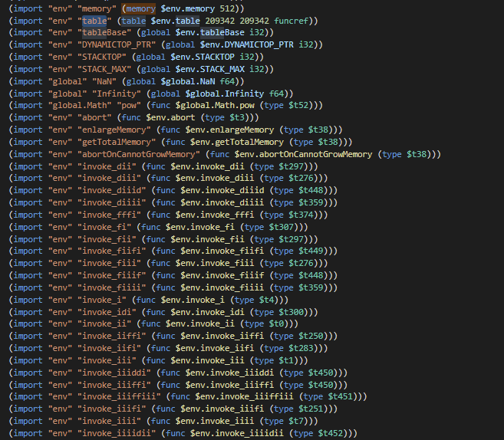The height and width of the screenshot is (440, 504).
Task: Click $env.invoke_fiiif identifier
Action: [x=222, y=276]
